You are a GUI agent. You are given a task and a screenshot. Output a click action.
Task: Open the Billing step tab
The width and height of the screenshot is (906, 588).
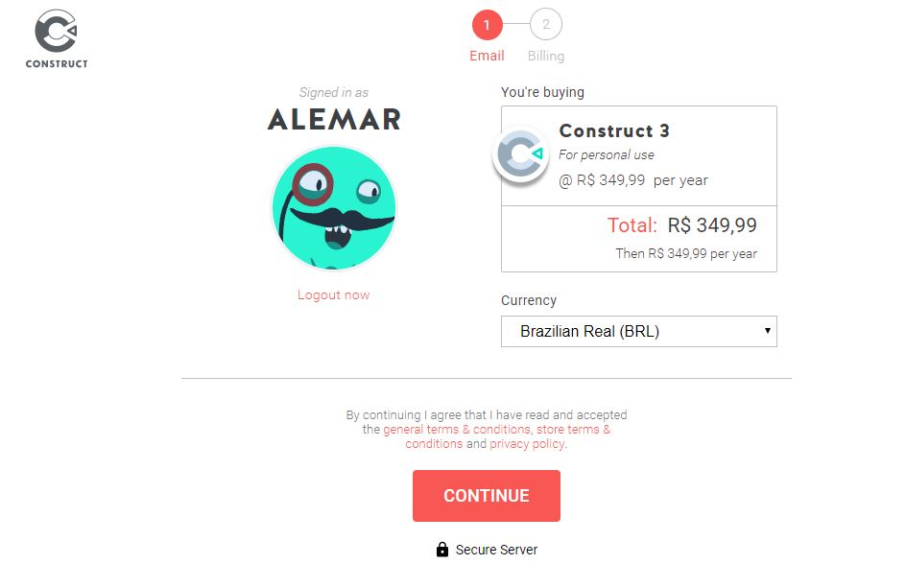pos(546,56)
